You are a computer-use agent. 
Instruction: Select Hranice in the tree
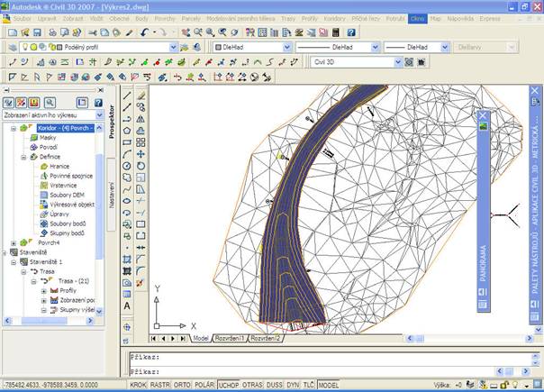[x=59, y=167]
